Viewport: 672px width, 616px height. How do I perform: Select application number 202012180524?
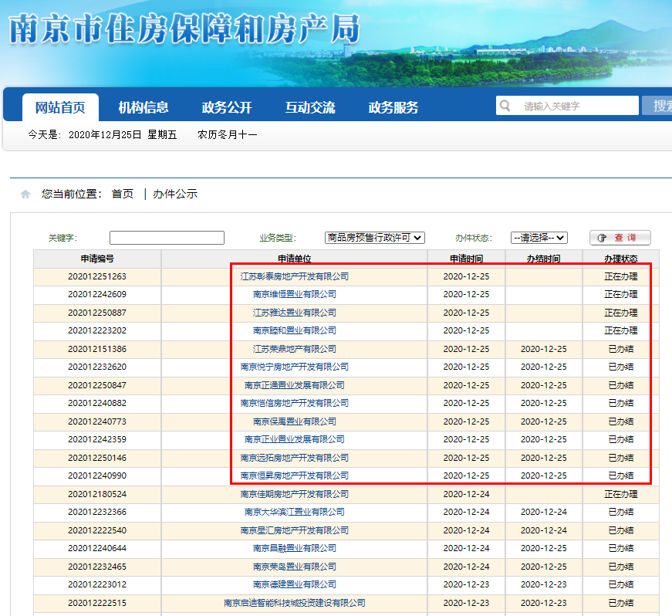click(97, 494)
